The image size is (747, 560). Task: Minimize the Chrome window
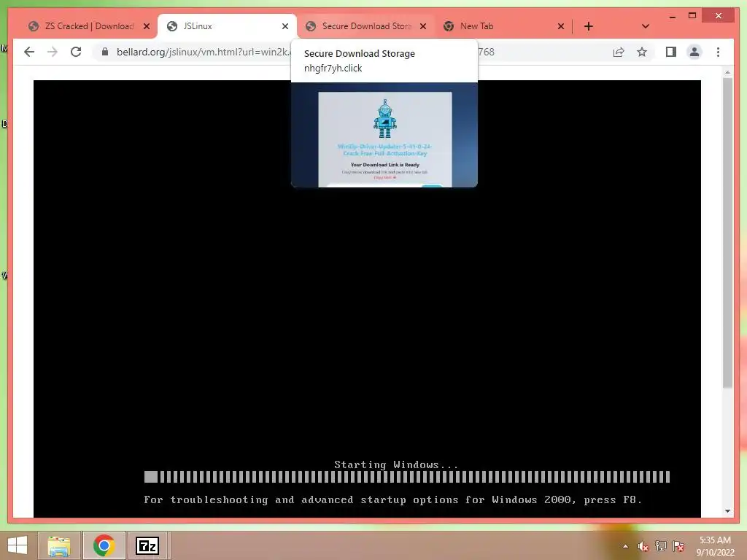coord(672,16)
